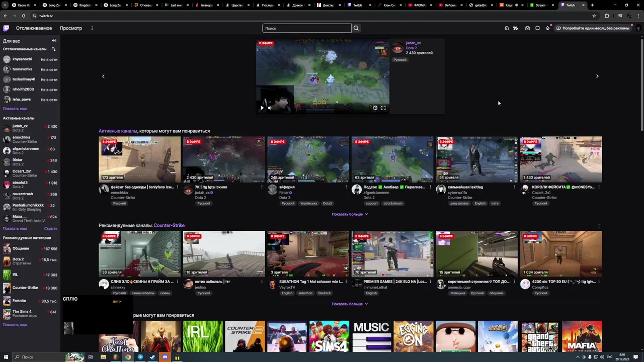Open Отслеживаемое tab
The height and width of the screenshot is (362, 644).
click(x=34, y=28)
